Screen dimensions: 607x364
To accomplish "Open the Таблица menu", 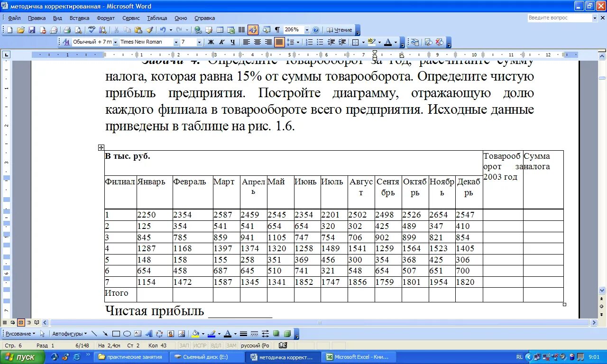I will click(x=157, y=18).
